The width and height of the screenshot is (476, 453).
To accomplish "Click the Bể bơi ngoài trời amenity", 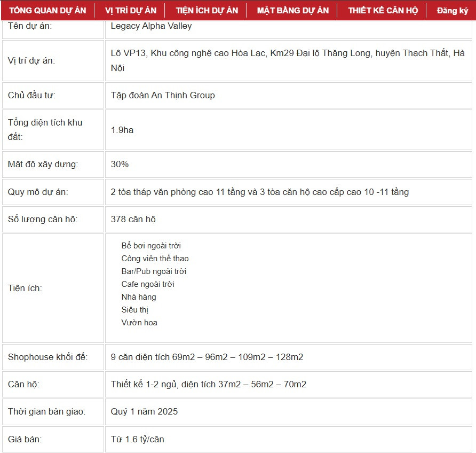I will point(151,246).
